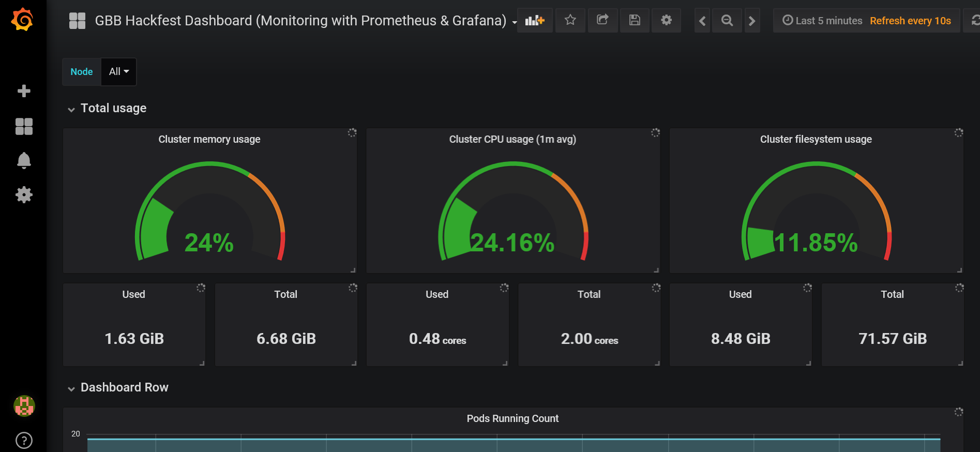Click the 24% memory gauge value

tap(209, 243)
